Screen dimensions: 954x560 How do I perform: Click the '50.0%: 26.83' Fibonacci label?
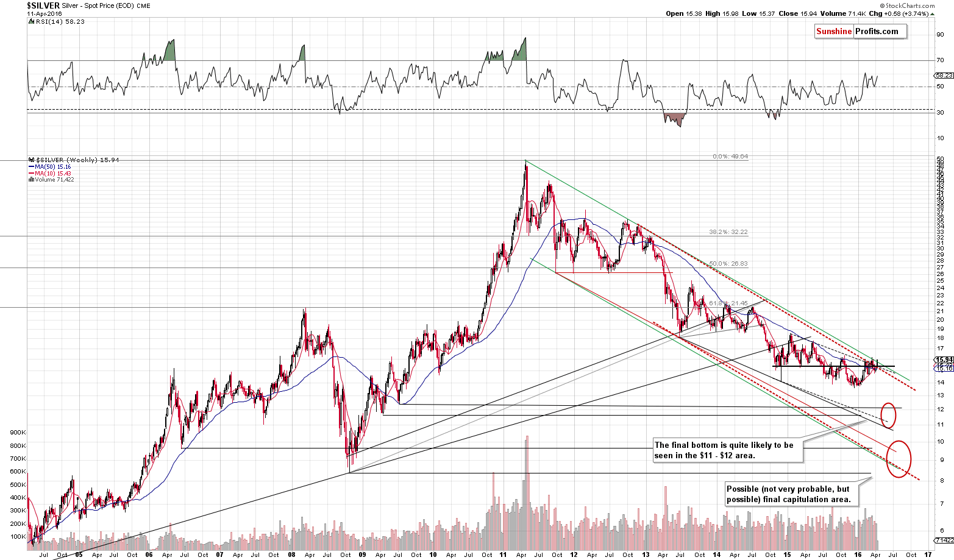pos(728,264)
